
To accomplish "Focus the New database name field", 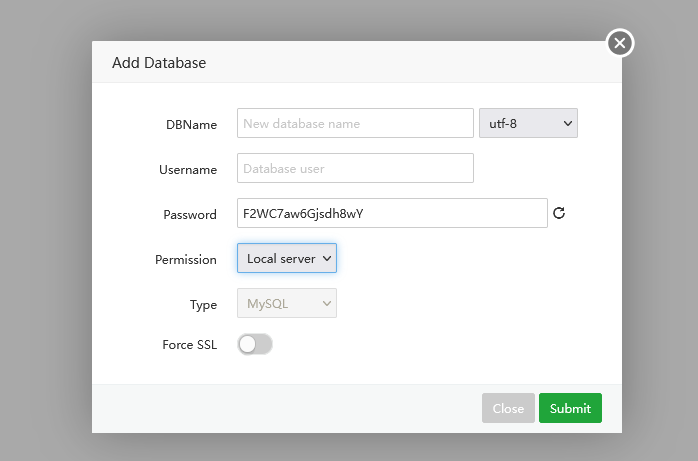I will (355, 123).
